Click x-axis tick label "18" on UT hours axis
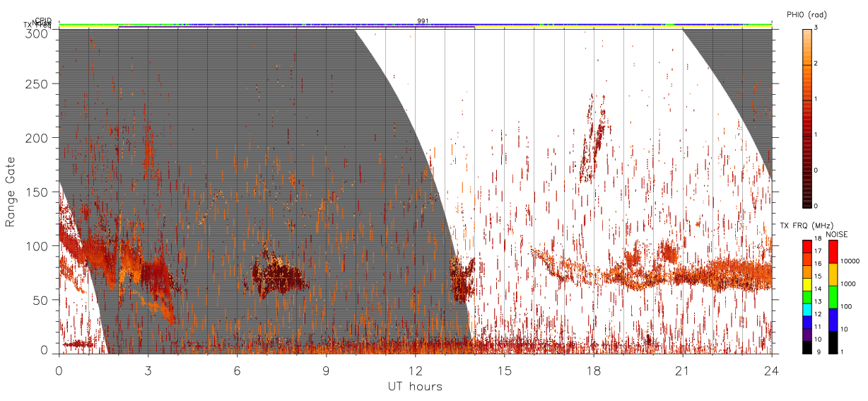868x401 pixels. point(593,370)
